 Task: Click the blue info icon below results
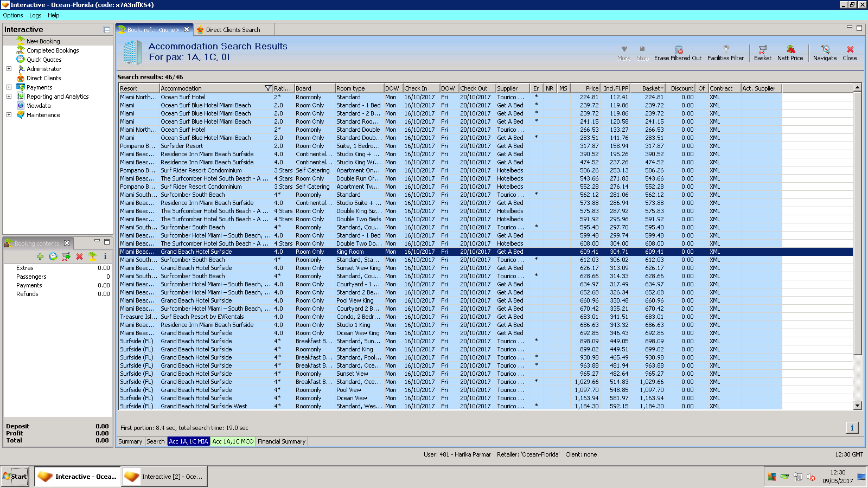[852, 428]
